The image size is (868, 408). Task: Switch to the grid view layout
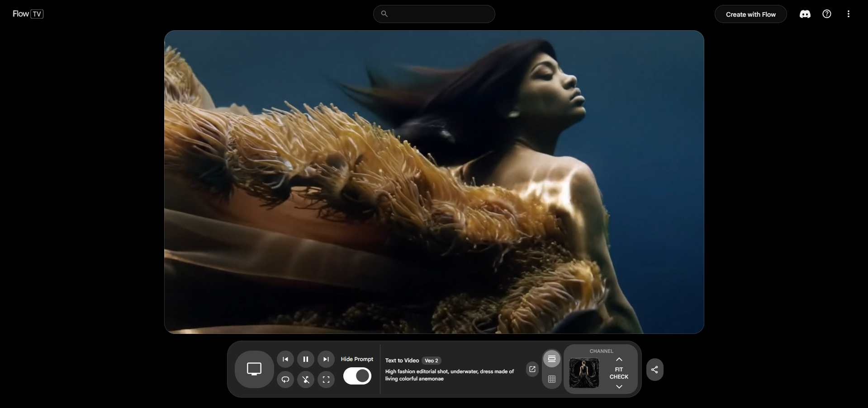point(552,380)
